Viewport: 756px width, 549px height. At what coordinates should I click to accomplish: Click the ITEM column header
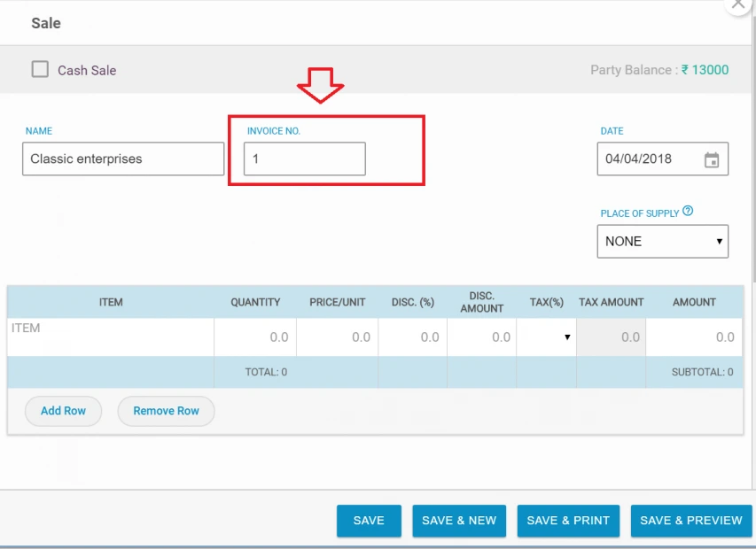[111, 303]
